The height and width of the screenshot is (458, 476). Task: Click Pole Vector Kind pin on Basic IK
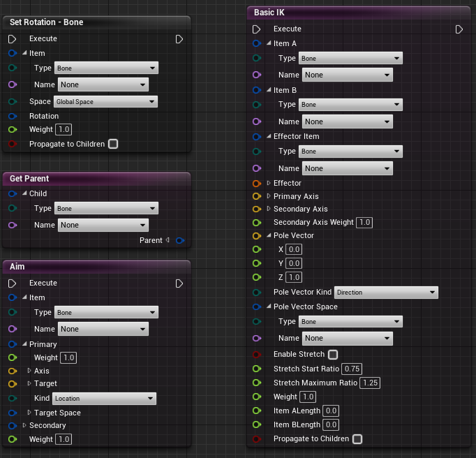click(x=257, y=292)
